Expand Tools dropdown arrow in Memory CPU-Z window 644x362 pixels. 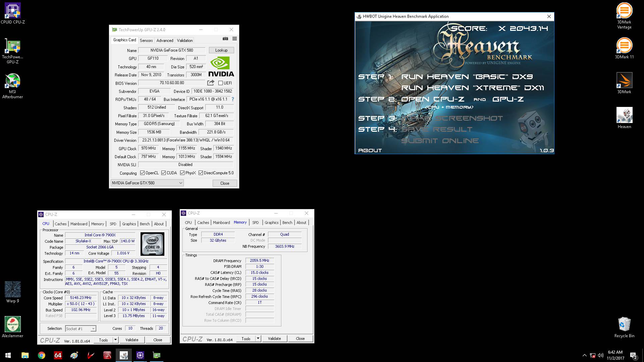pyautogui.click(x=258, y=339)
